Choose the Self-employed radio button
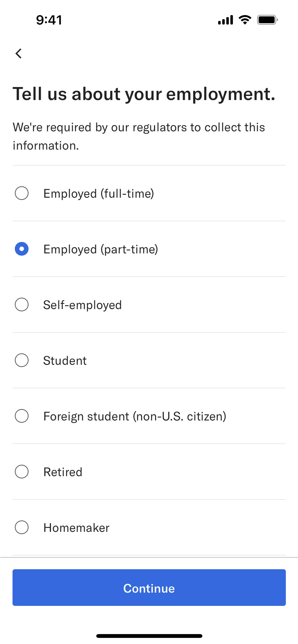This screenshot has width=298, height=644. pos(22,304)
